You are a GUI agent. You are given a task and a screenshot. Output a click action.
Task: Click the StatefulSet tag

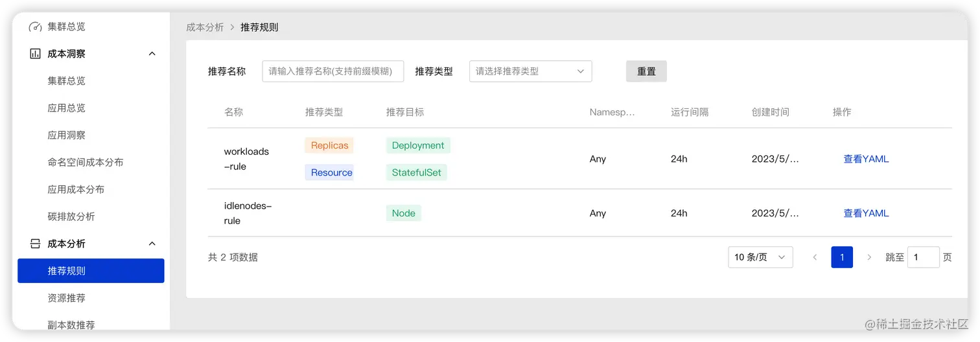click(416, 172)
